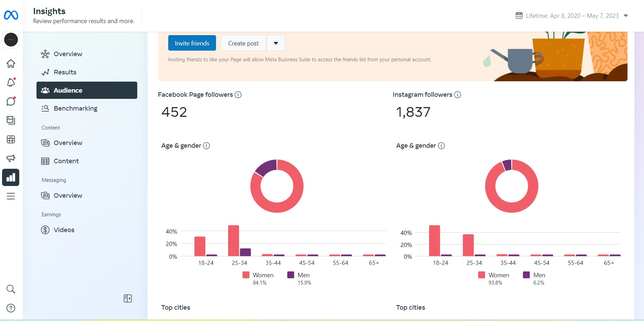644x321 pixels.
Task: Click the Women legend swatch for Instagram
Action: (x=482, y=275)
